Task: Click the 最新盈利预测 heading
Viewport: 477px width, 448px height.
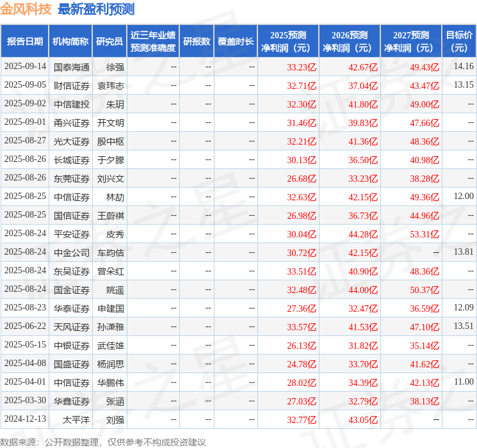Action: (x=96, y=9)
